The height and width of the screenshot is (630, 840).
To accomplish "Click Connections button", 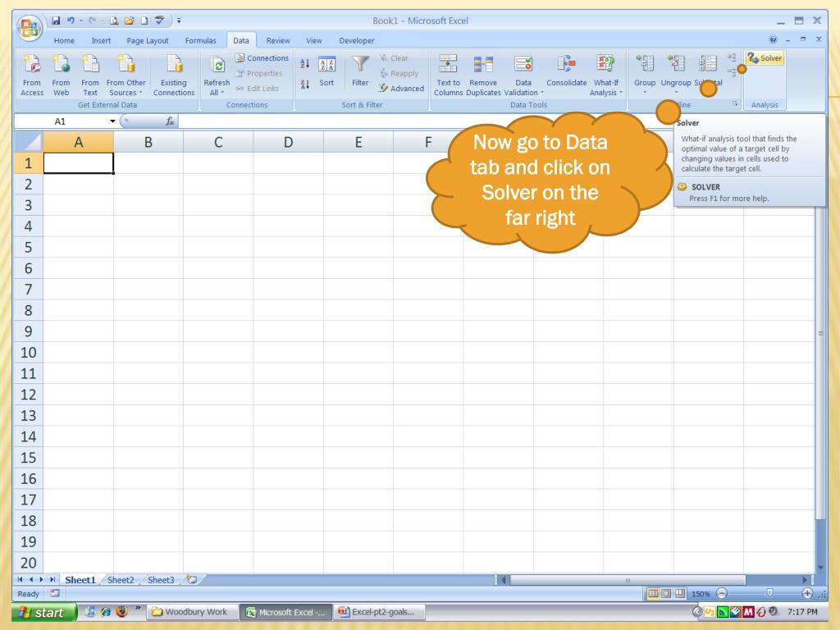I will [262, 58].
